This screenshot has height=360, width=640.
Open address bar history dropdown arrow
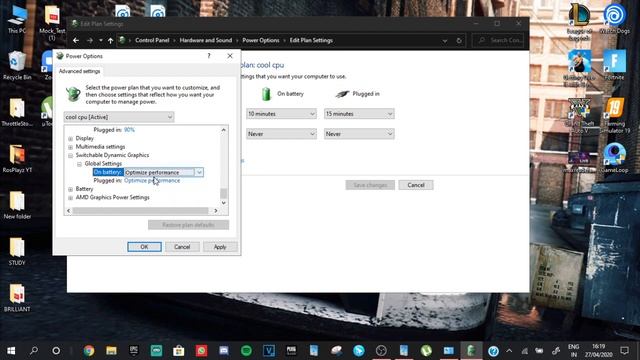(444, 41)
